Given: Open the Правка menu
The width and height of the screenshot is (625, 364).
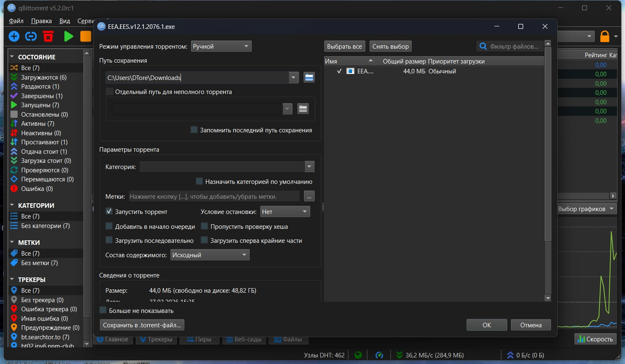Looking at the screenshot, I should [x=41, y=21].
